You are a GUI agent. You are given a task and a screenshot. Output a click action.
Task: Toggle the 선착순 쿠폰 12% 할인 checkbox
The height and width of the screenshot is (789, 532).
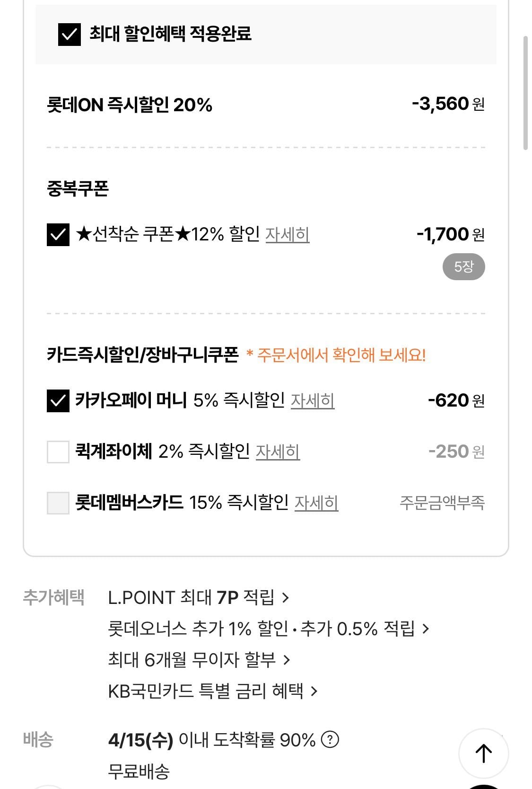coord(58,235)
